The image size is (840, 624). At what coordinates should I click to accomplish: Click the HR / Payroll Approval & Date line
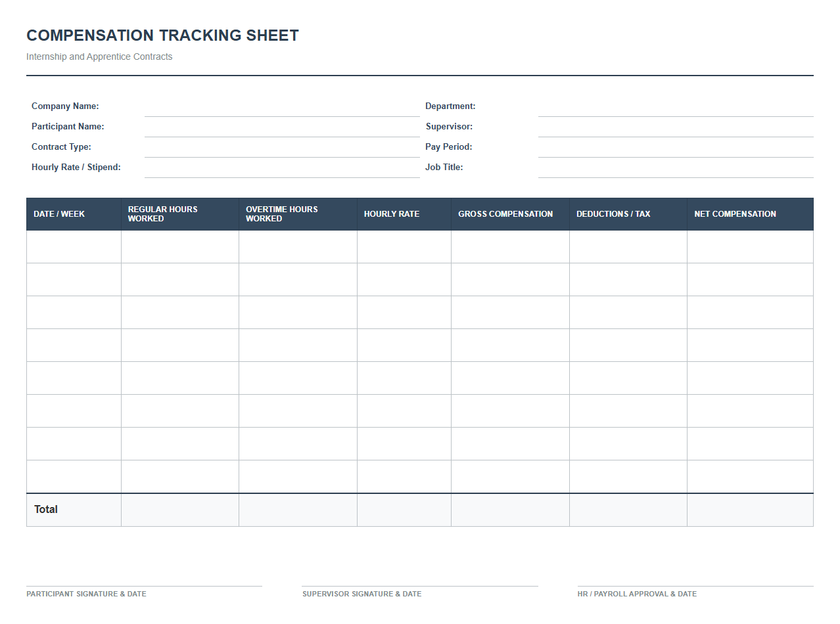coord(695,586)
